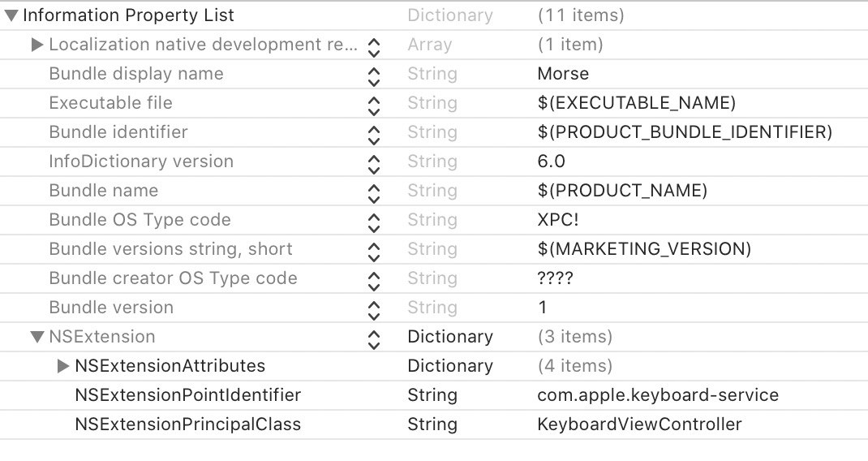868x461 pixels.
Task: Select the KeyboardViewController value
Action: click(x=639, y=424)
